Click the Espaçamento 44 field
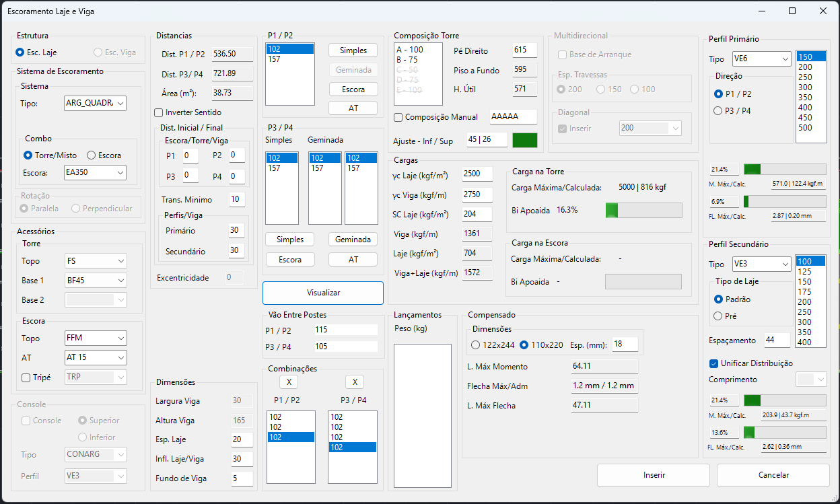 [777, 340]
